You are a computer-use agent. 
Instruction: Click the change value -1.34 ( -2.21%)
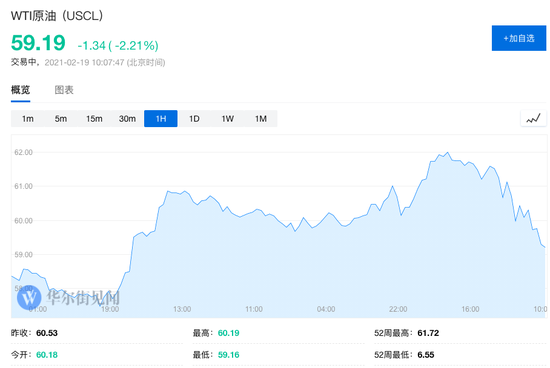(x=118, y=46)
